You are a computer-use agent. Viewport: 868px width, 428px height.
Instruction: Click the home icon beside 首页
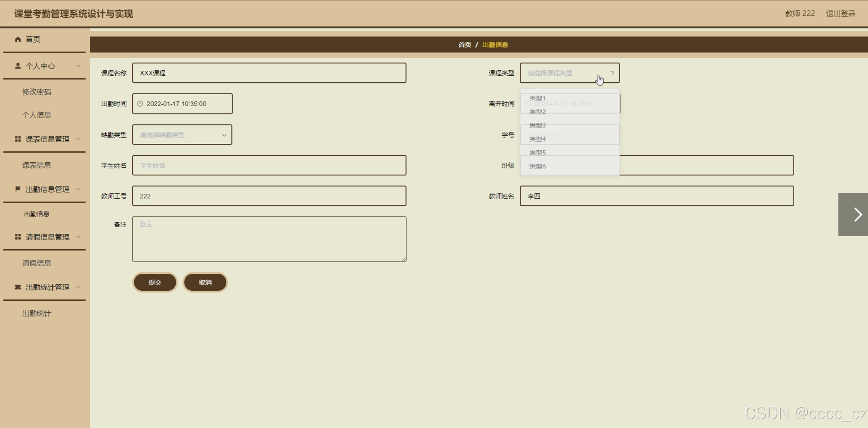(18, 39)
